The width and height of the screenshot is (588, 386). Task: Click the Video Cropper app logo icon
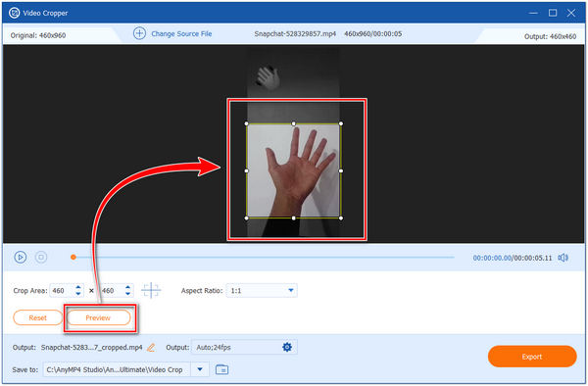(15, 13)
